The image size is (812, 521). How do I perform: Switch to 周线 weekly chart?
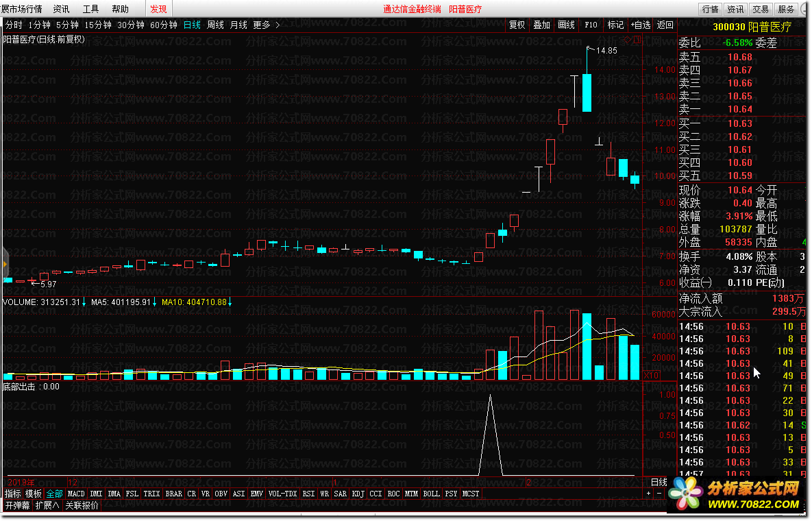(x=215, y=25)
